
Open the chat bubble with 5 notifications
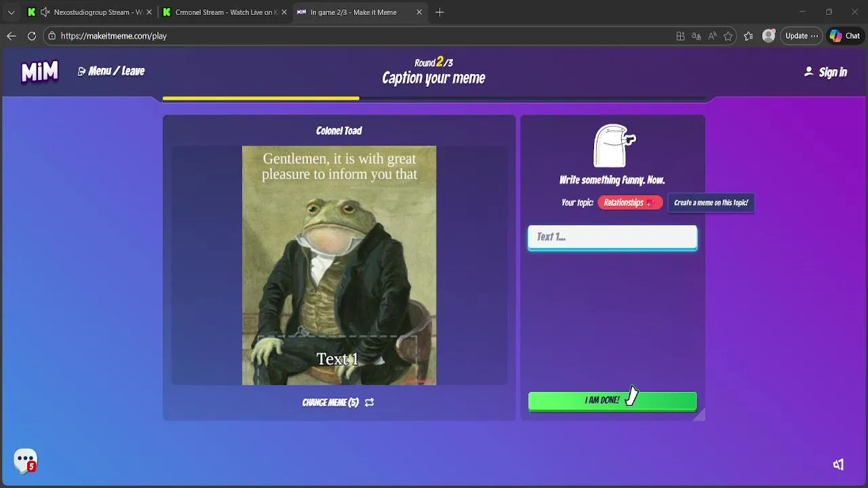26,462
